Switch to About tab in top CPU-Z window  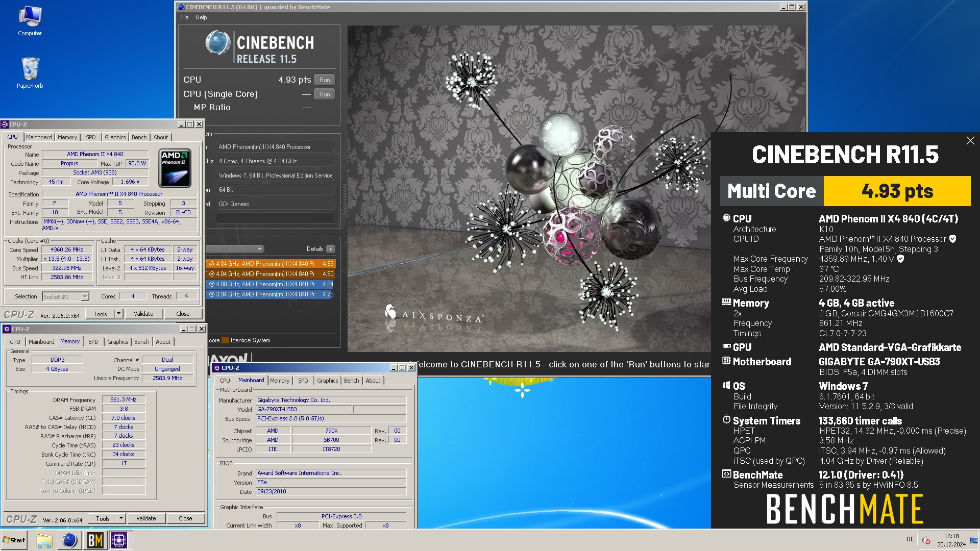pyautogui.click(x=161, y=137)
